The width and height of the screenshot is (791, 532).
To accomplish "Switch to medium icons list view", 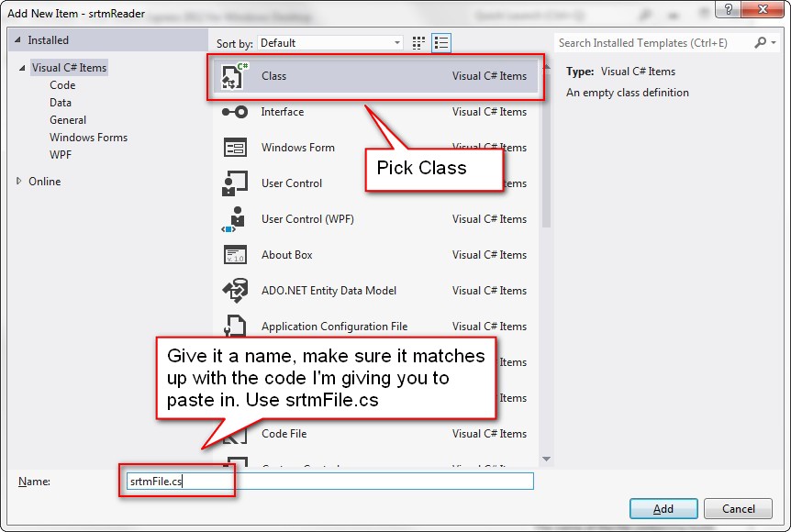I will click(441, 43).
